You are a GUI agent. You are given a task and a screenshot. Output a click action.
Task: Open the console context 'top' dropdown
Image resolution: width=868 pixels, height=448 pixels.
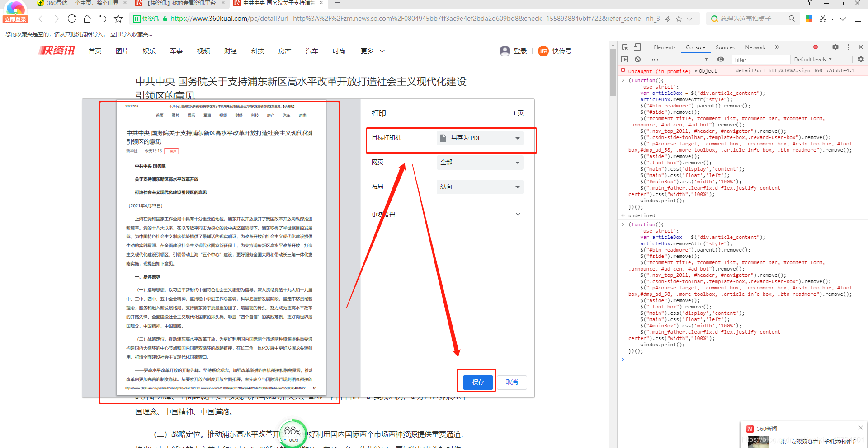point(679,59)
